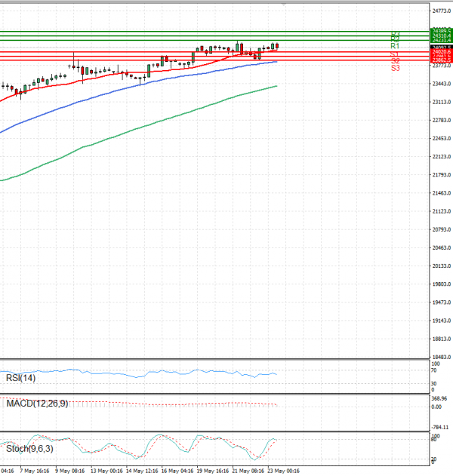Click the -784.11 MACD scale value

tap(440, 428)
